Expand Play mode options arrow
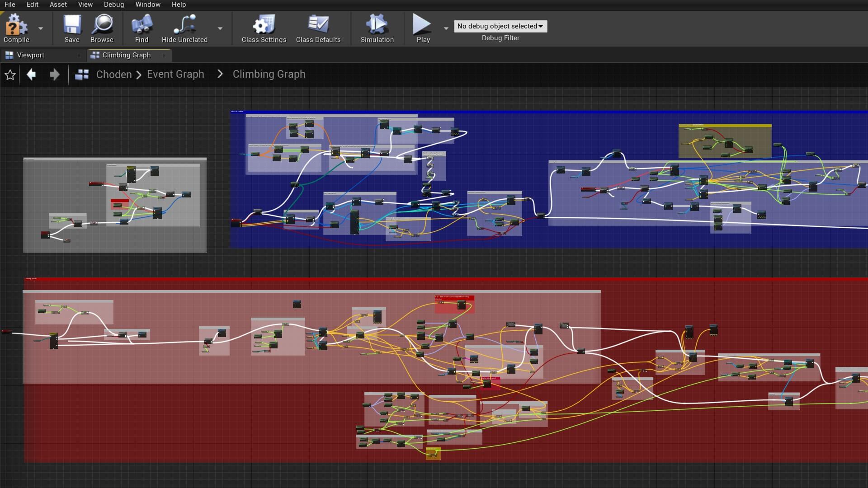This screenshot has height=488, width=868. [446, 28]
